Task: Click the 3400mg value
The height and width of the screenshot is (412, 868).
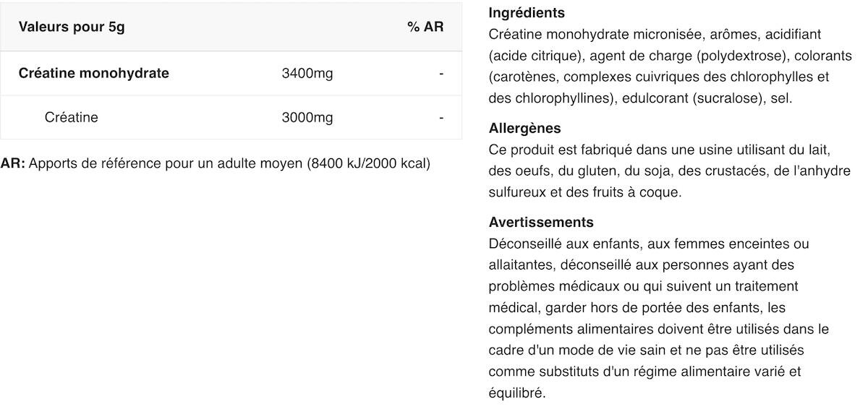Action: click(x=307, y=73)
